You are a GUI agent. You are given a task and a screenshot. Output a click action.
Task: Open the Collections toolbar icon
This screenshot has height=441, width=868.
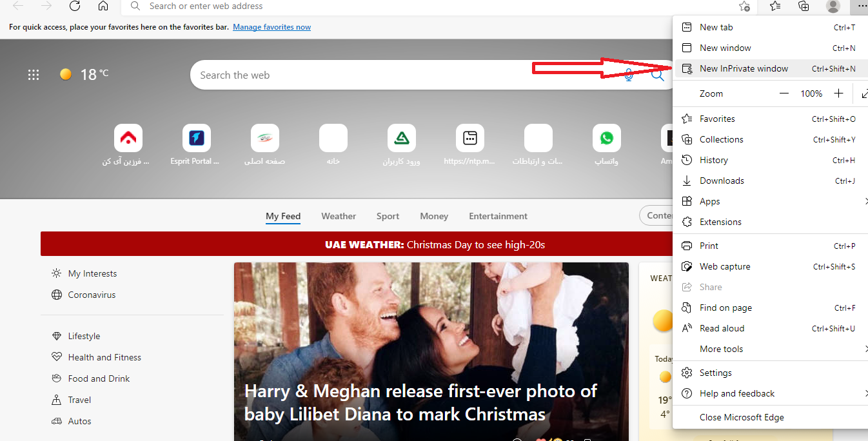pos(804,6)
